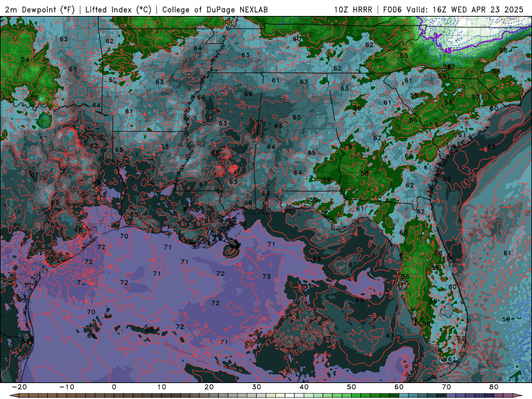Click the 73 dewpoint value over the Gulf
The image size is (532, 399).
point(267,277)
